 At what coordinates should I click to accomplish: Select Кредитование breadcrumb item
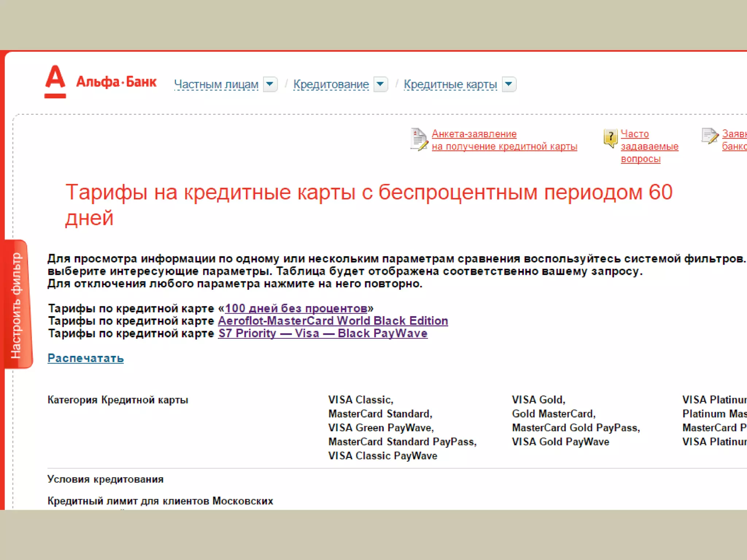tap(331, 85)
